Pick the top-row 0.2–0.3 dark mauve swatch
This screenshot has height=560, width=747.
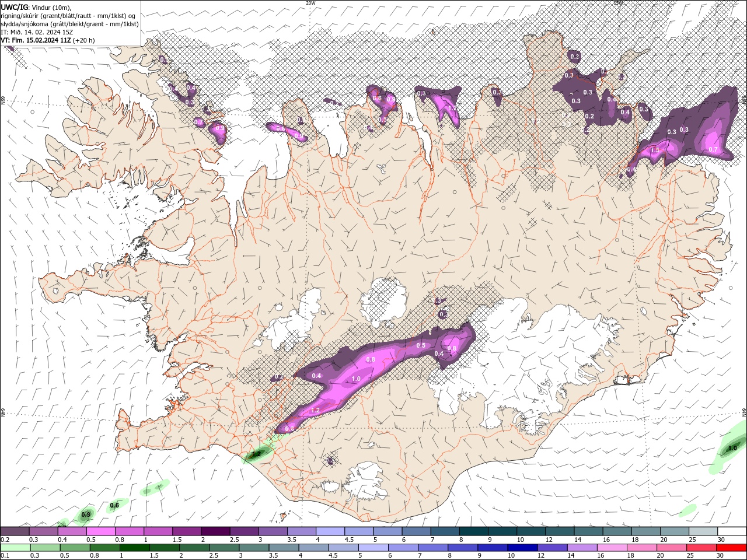15,531
